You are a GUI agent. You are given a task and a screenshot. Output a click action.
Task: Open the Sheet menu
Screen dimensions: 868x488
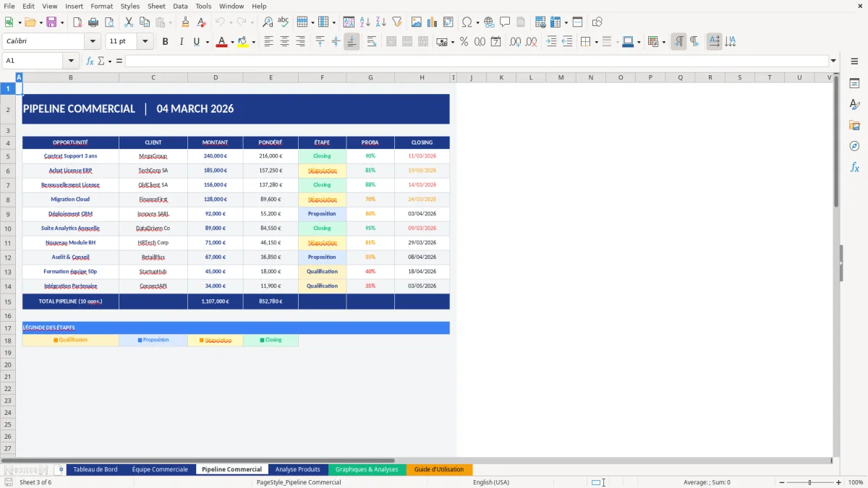click(156, 6)
